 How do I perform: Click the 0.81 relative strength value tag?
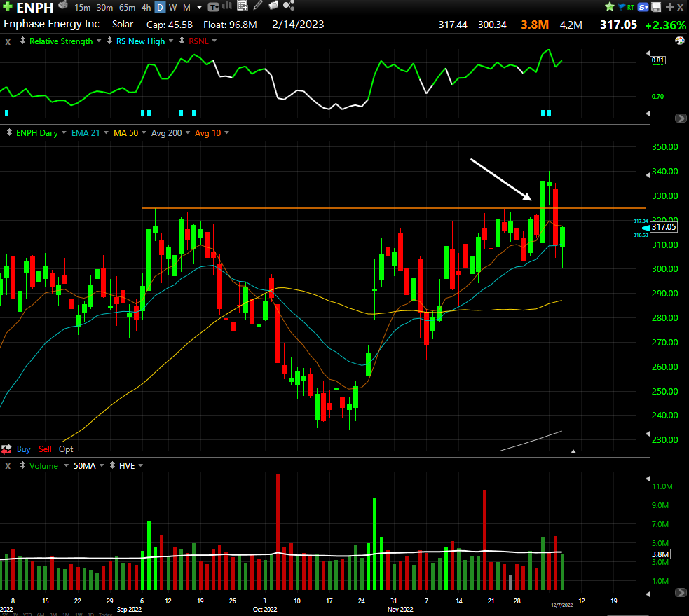657,60
